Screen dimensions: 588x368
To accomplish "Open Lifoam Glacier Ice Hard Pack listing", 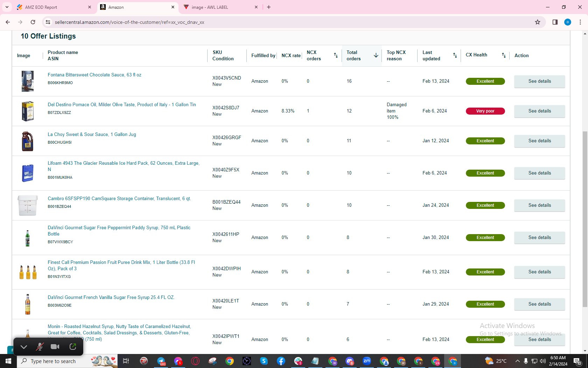I will [x=124, y=166].
